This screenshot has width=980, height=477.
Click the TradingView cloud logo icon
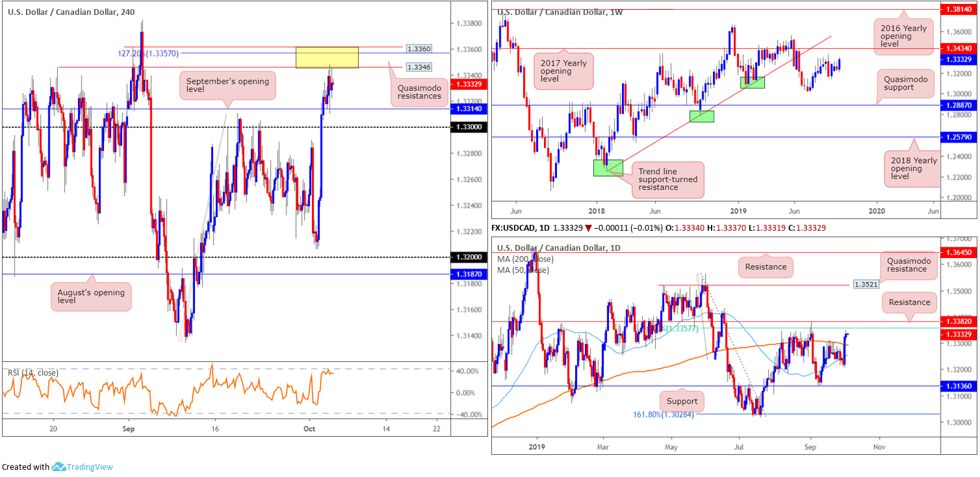pyautogui.click(x=58, y=467)
